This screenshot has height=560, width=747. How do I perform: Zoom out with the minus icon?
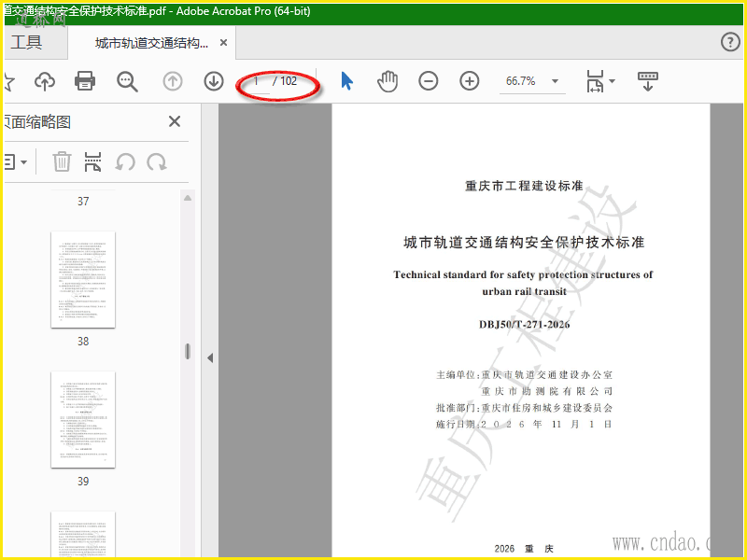tap(429, 81)
